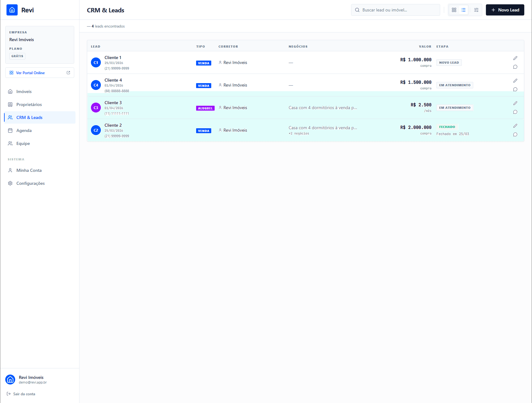Click the edit pencil icon for Cliente 1
Viewport: 532px width, 403px height.
tap(515, 58)
